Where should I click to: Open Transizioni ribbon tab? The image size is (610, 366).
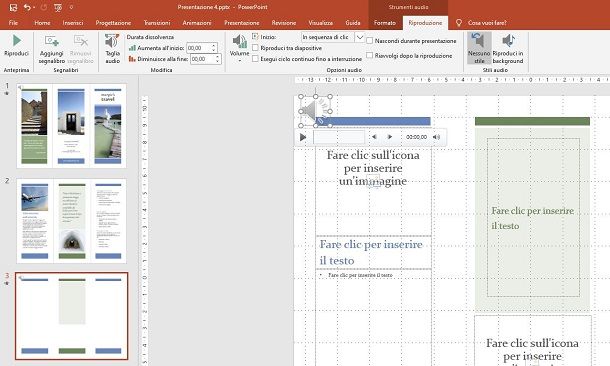157,23
